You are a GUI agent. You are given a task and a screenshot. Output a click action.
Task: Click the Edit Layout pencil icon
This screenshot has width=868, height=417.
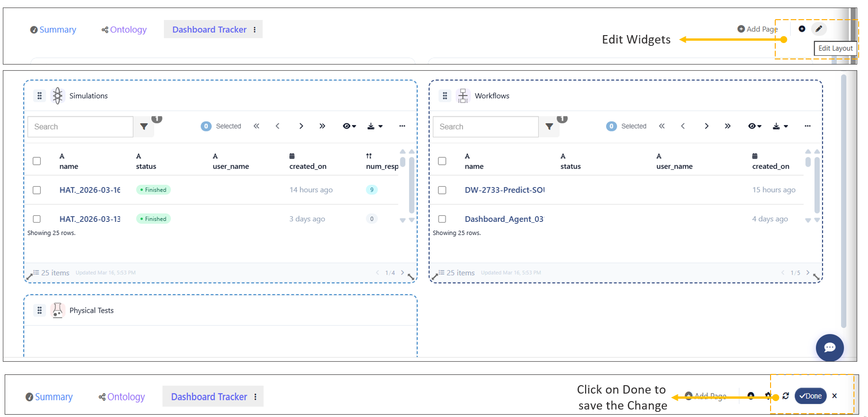click(x=818, y=29)
